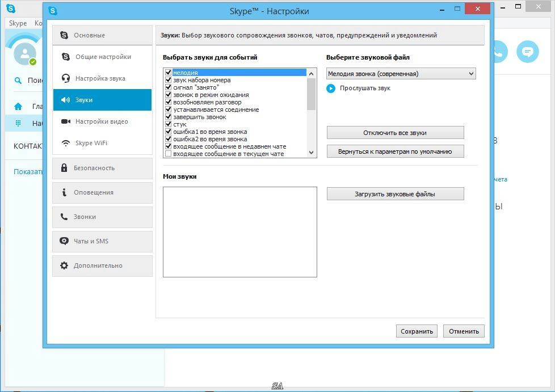555x392 pixels.
Task: Click the dial pad icon in main Skype window
Action: [x=18, y=123]
